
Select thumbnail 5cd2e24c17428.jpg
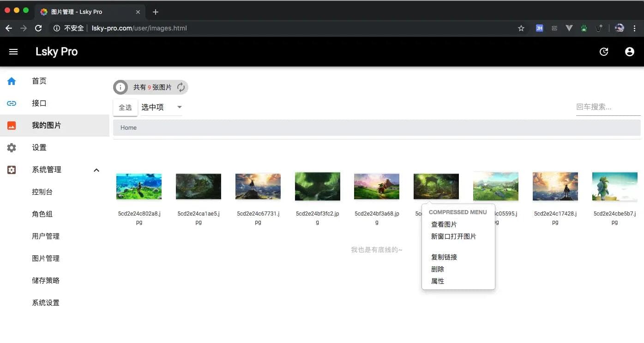555,187
